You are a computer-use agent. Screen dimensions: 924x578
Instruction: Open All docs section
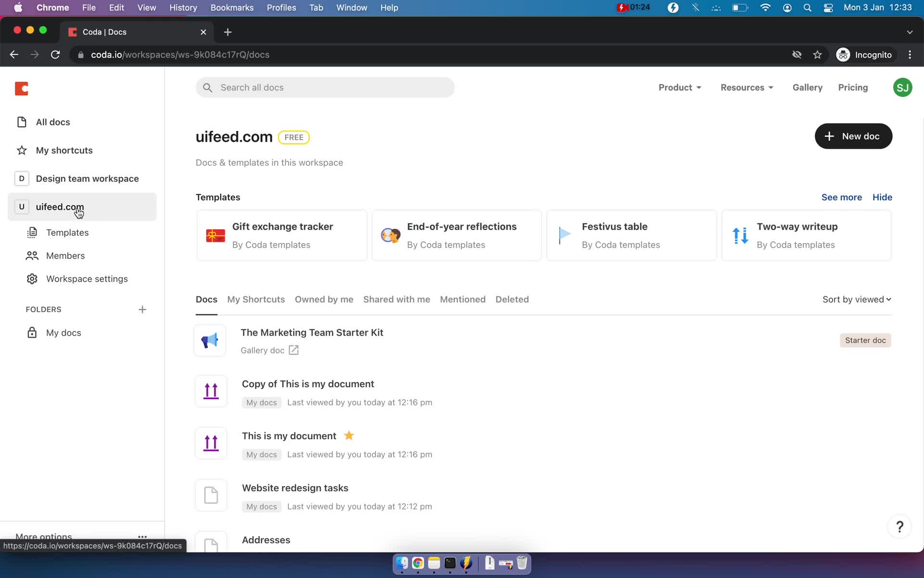click(x=52, y=122)
